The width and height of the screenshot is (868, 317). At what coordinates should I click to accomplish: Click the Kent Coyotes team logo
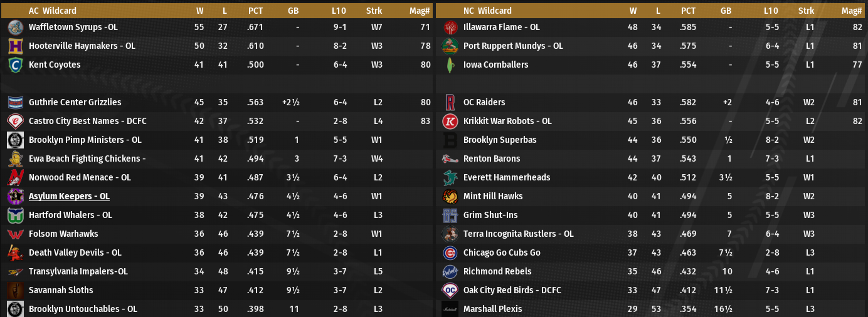16,65
